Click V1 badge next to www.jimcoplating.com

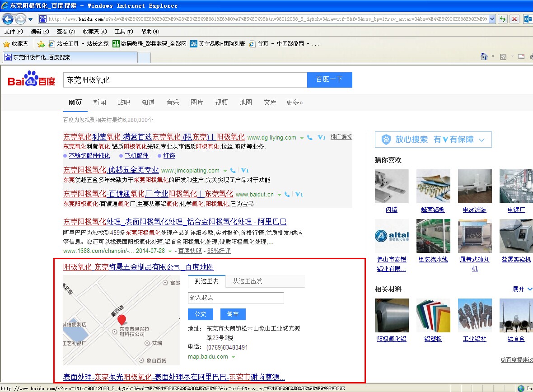tap(245, 171)
